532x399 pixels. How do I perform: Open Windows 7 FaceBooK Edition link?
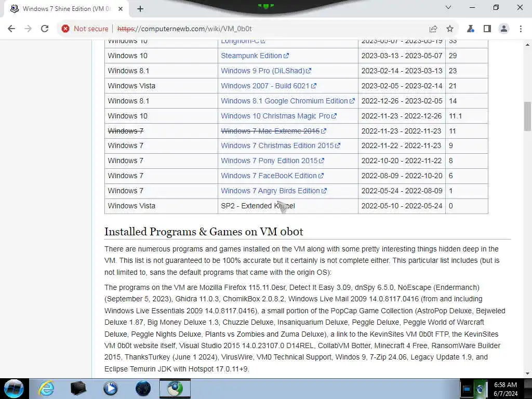click(272, 176)
